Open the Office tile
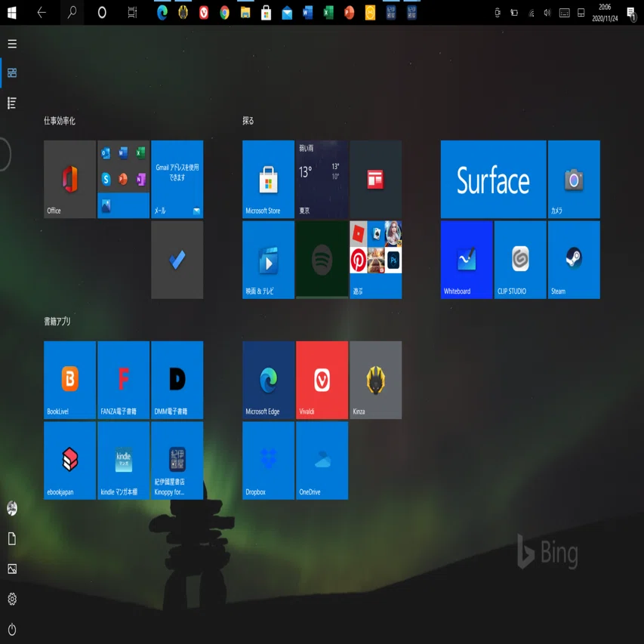 (x=69, y=179)
